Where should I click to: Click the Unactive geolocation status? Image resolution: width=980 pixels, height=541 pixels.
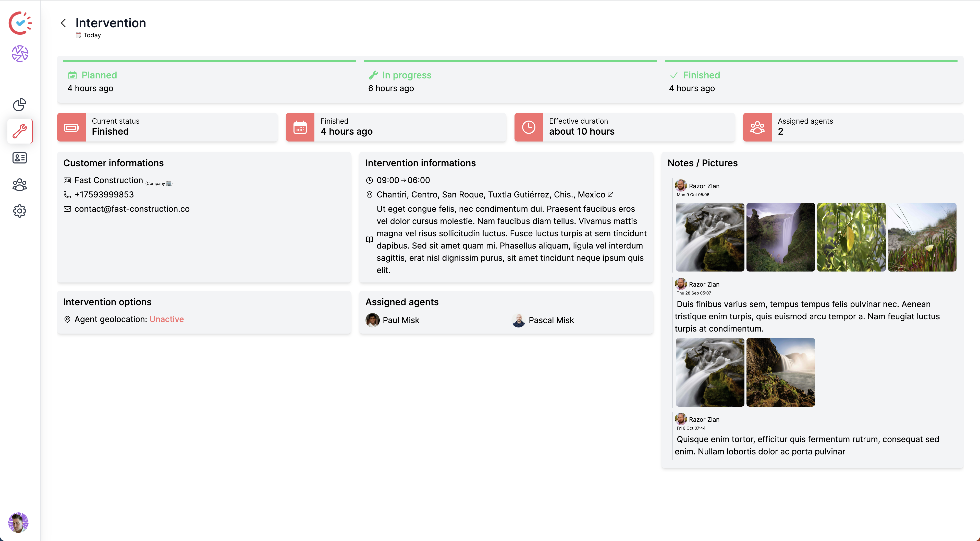coord(167,319)
